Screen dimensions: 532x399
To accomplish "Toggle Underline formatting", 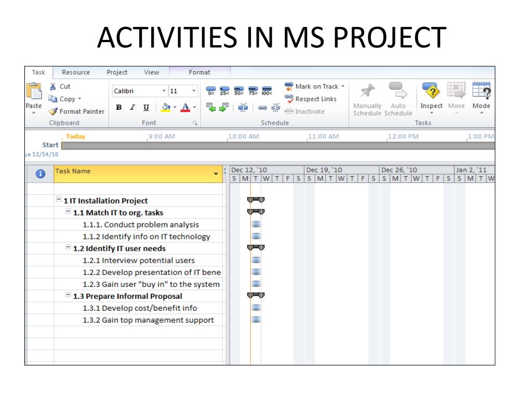I will click(146, 108).
